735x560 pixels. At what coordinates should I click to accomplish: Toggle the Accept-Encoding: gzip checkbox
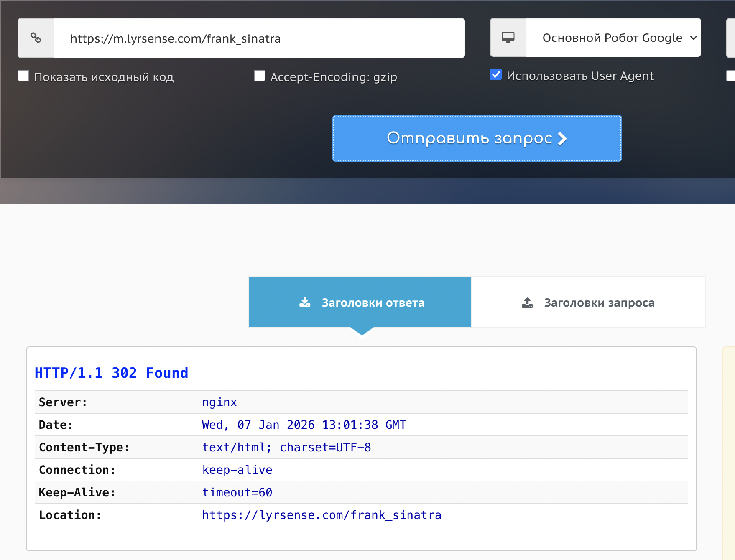(260, 76)
